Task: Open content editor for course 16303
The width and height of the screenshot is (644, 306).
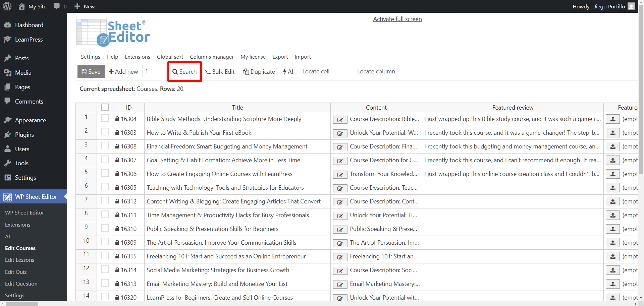Action: tap(340, 133)
